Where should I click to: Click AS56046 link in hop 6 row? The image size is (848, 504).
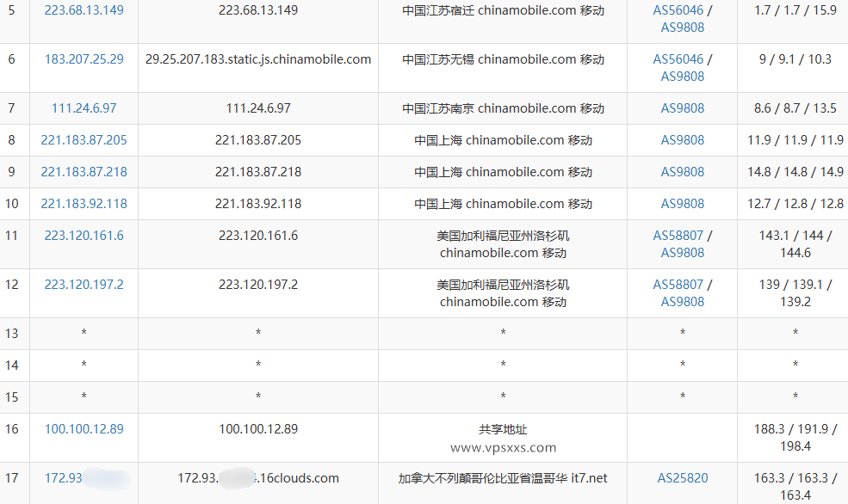pyautogui.click(x=678, y=59)
